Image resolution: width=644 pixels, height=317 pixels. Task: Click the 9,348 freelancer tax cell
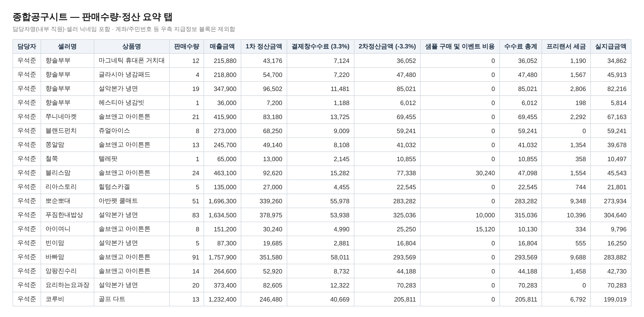pos(566,201)
